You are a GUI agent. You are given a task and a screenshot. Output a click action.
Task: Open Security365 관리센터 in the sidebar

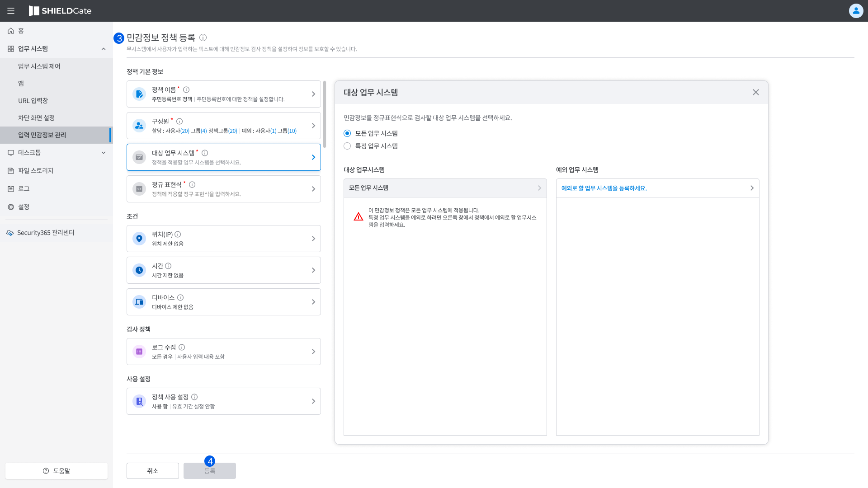(x=57, y=233)
